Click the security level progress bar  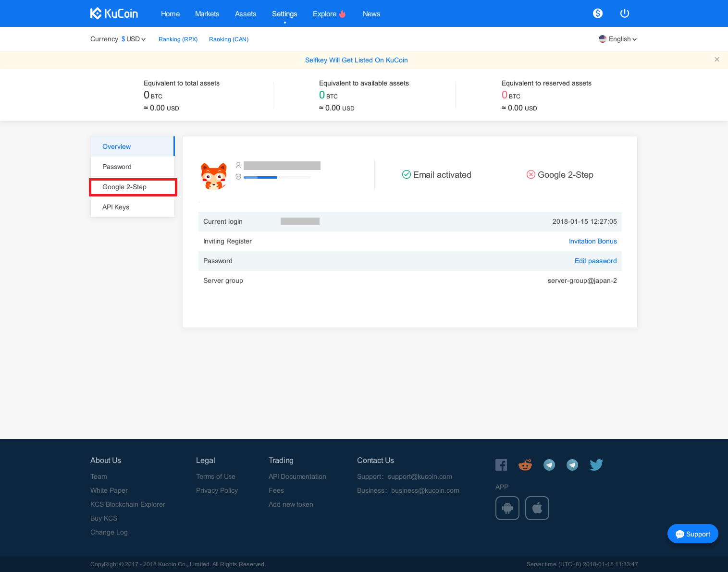tap(277, 177)
